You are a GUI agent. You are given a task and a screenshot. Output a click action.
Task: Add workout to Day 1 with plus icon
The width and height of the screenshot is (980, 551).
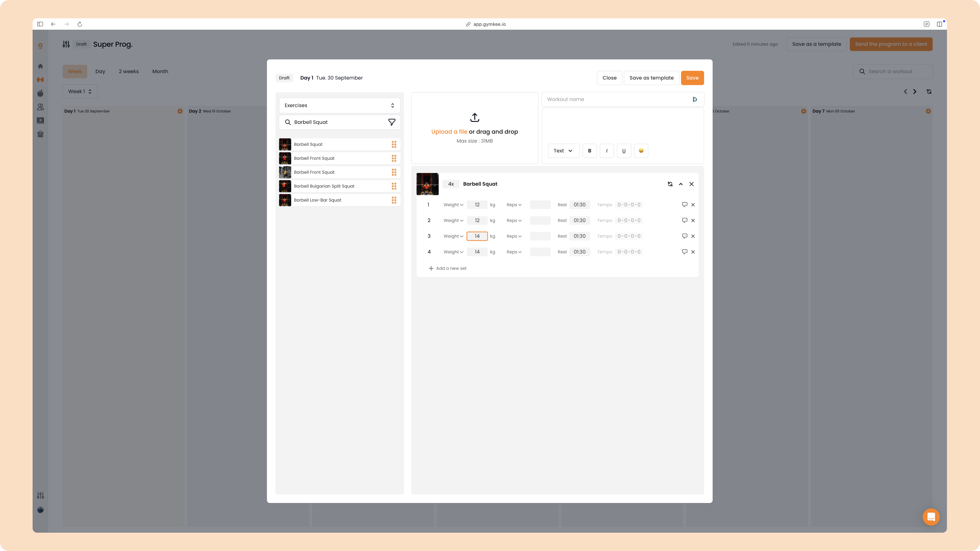[x=180, y=111]
